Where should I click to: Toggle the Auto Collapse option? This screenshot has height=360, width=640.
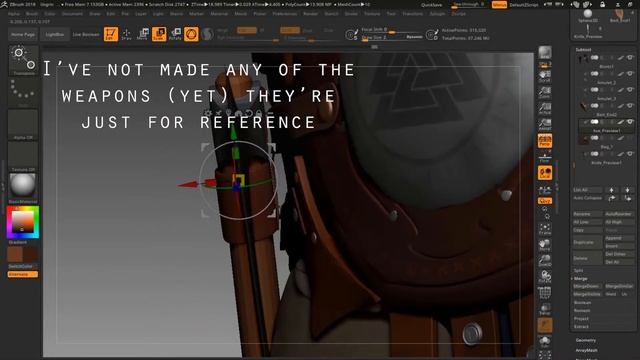(587, 198)
